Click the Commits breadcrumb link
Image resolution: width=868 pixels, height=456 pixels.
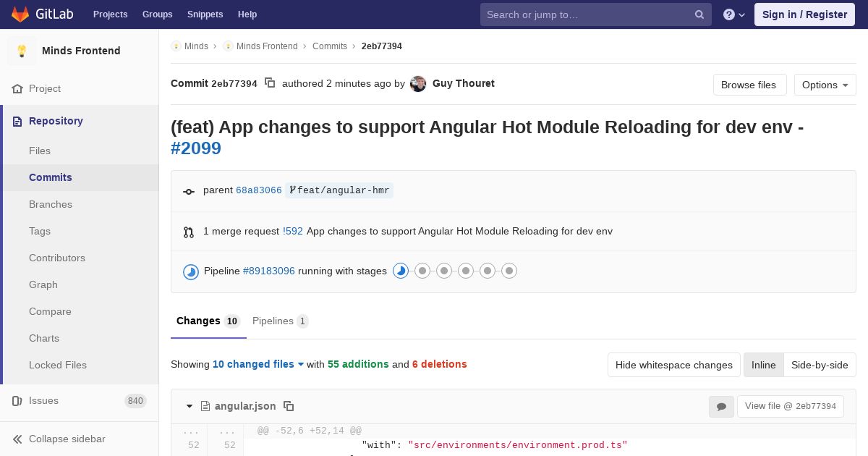(x=330, y=46)
